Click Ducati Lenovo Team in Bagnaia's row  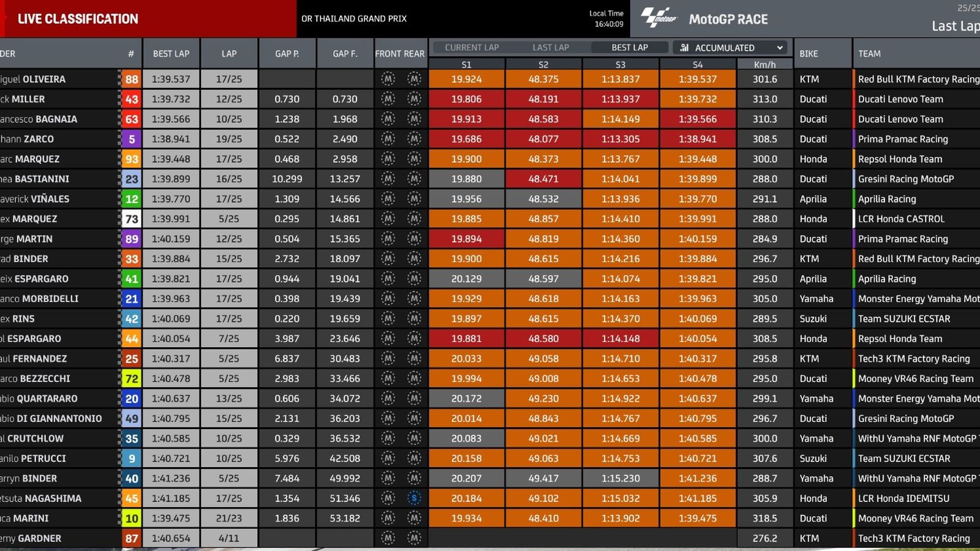[900, 119]
